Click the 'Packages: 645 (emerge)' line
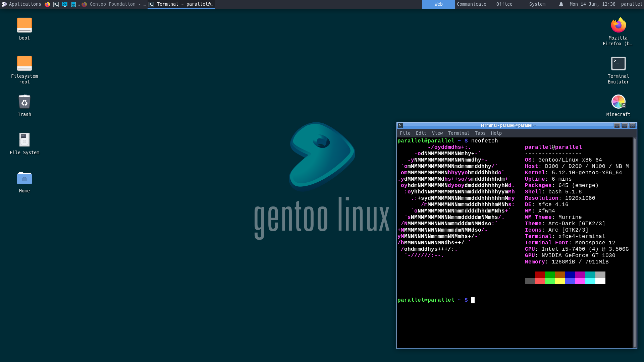The width and height of the screenshot is (644, 362). pyautogui.click(x=561, y=186)
